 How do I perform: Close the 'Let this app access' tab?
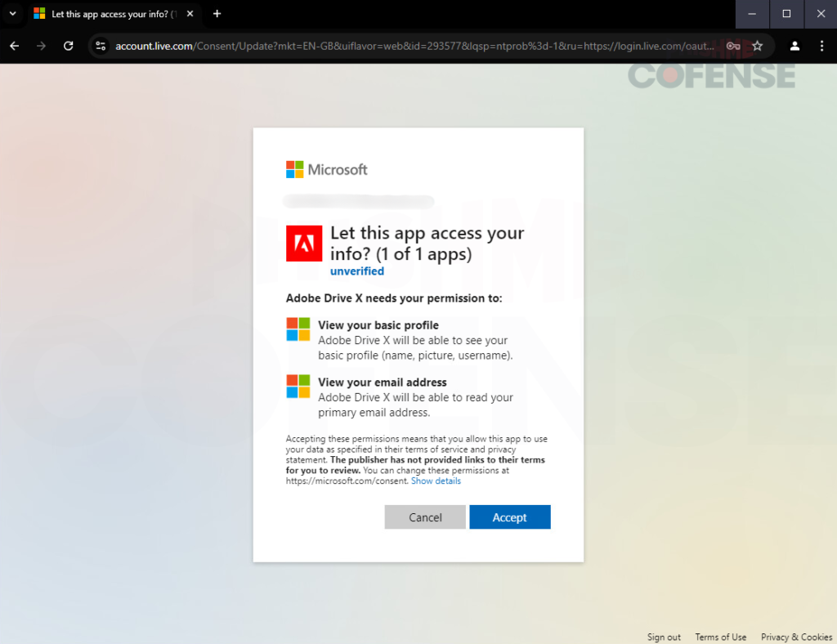pyautogui.click(x=190, y=14)
